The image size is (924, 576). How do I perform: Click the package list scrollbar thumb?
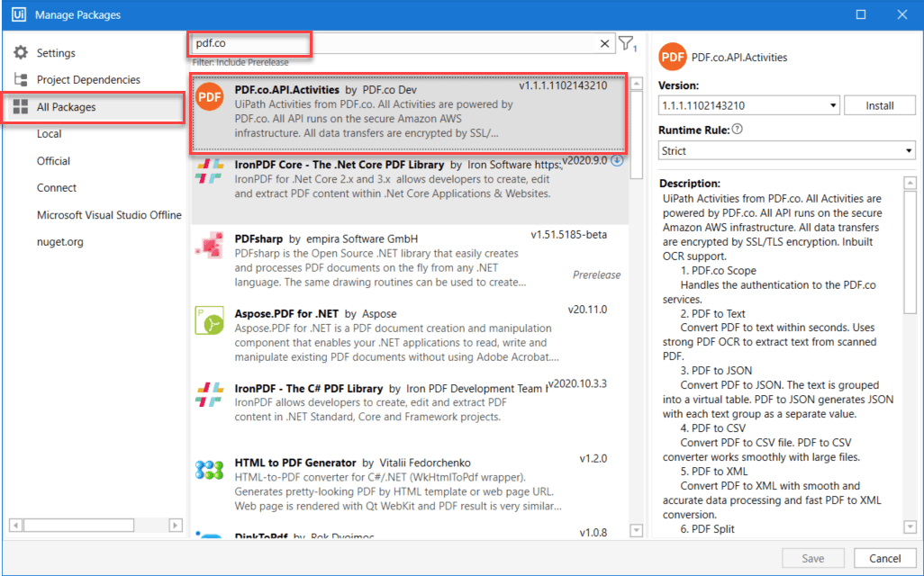point(637,134)
